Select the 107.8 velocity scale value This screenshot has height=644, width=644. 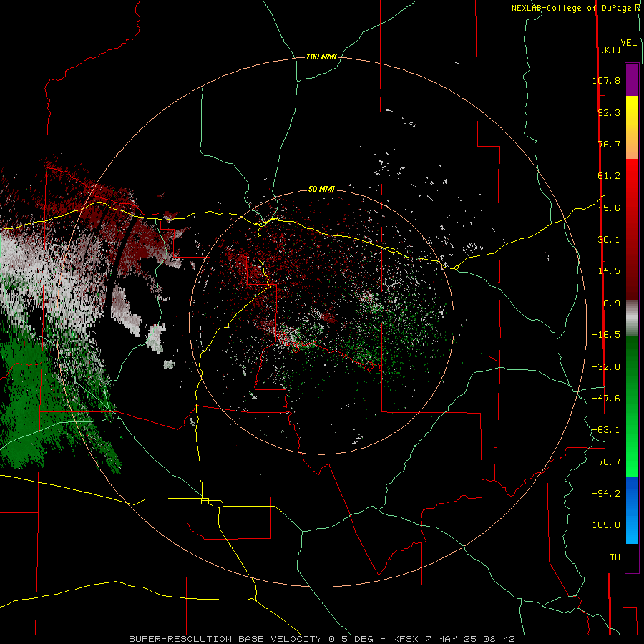[x=606, y=80]
